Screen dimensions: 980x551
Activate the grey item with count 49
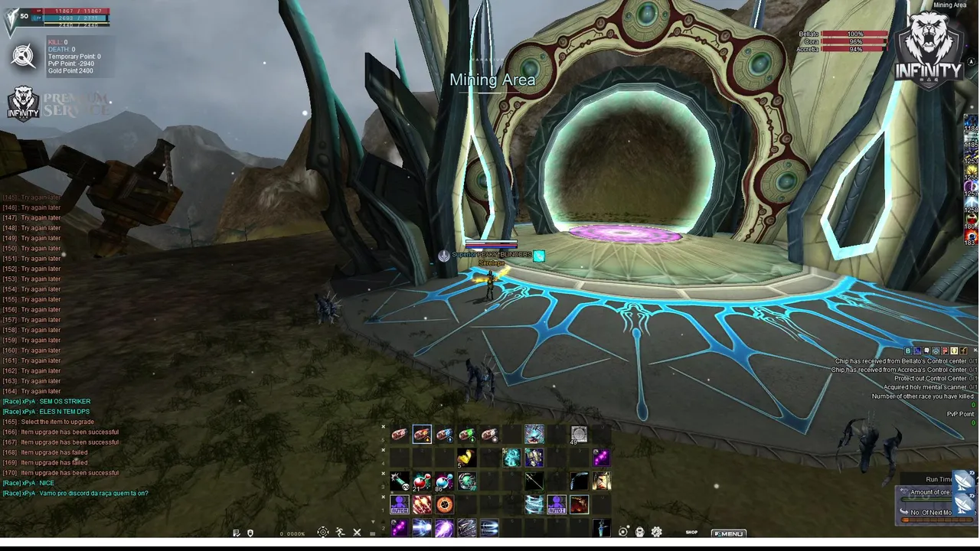pos(579,435)
